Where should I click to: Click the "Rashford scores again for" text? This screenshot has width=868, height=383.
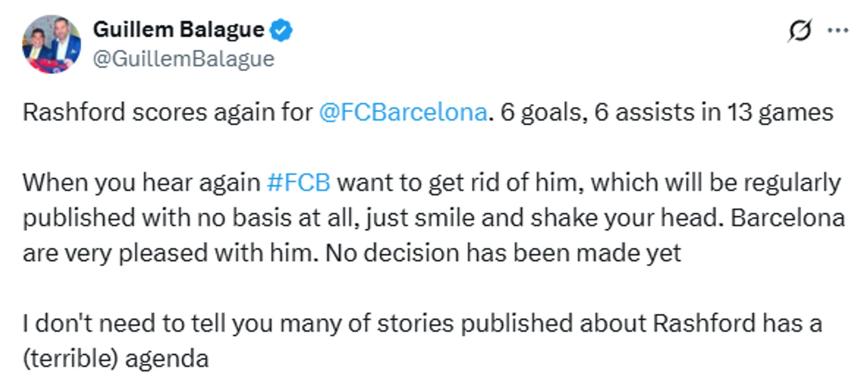click(168, 112)
